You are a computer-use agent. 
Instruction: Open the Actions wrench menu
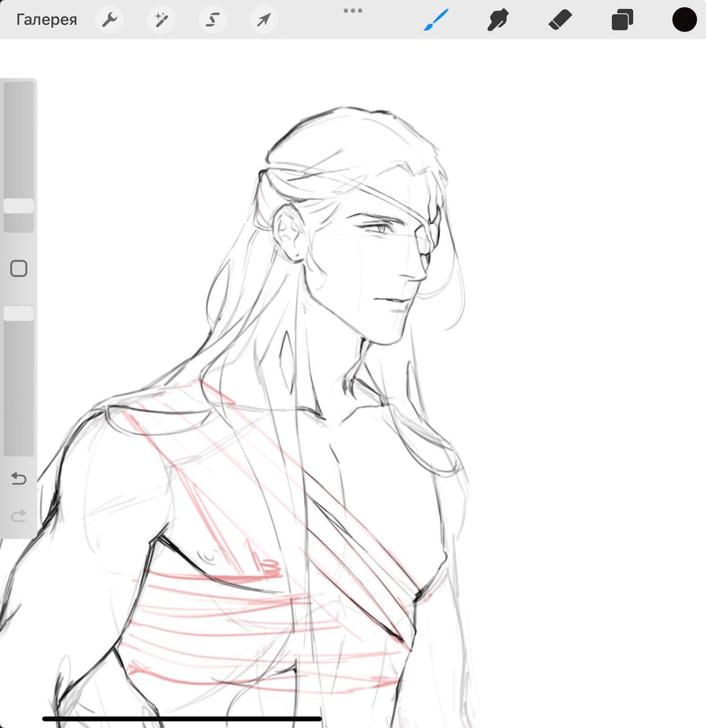pyautogui.click(x=109, y=20)
